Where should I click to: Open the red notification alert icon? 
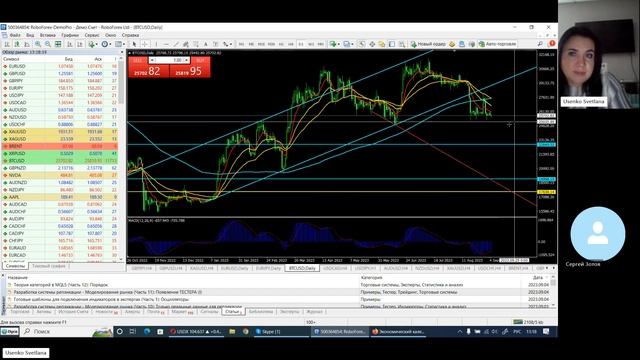click(551, 44)
